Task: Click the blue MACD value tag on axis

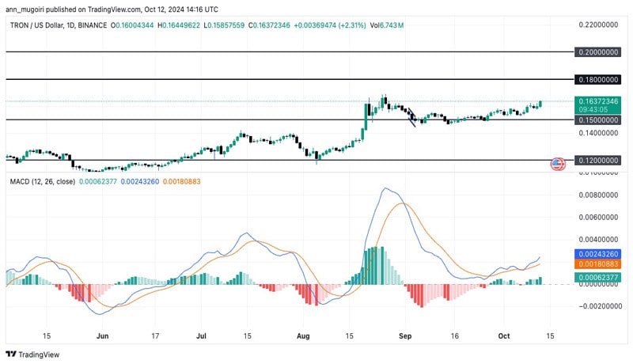Action: [598, 254]
